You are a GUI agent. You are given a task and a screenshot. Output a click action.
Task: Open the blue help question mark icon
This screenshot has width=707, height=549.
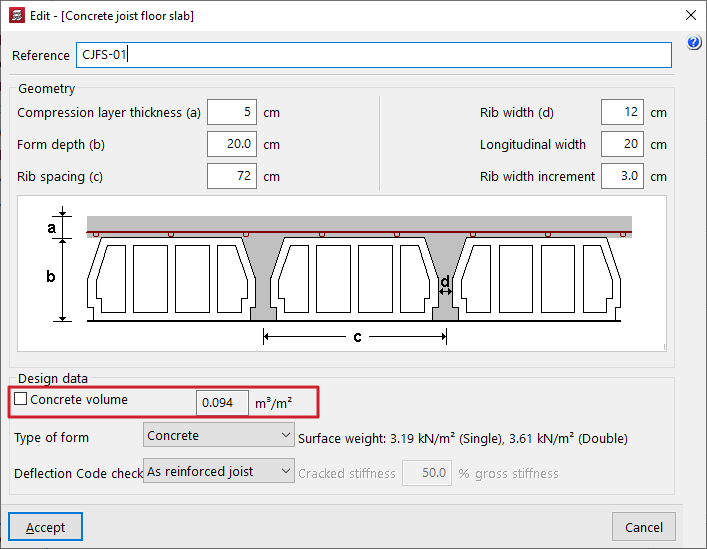pos(694,43)
